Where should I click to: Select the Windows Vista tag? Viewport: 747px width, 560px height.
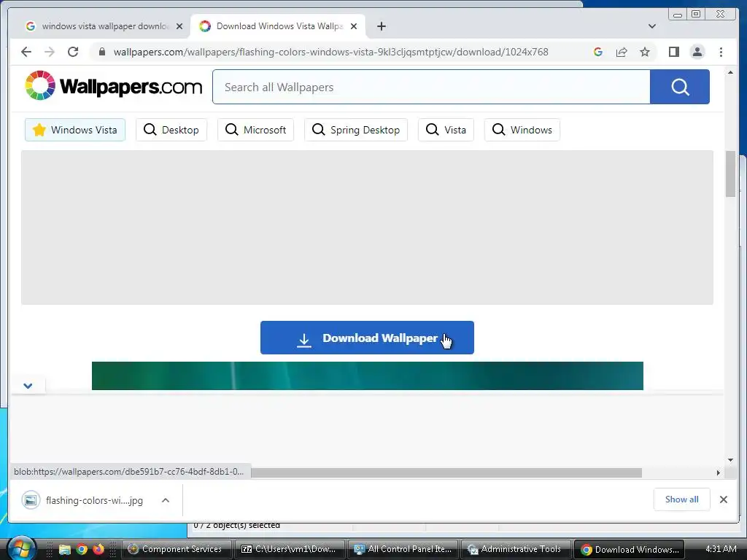click(x=75, y=130)
